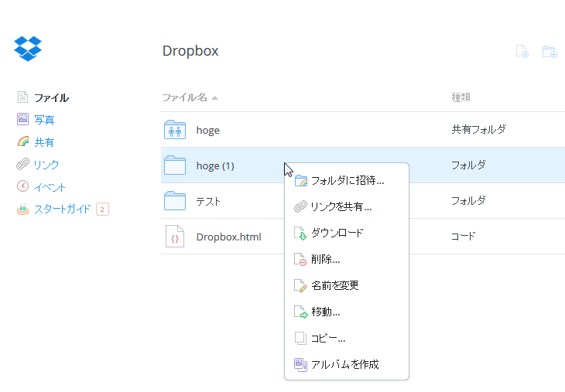Screen dimensions: 565x392
Task: Click the リンク chain icon in sidebar
Action: 22,164
